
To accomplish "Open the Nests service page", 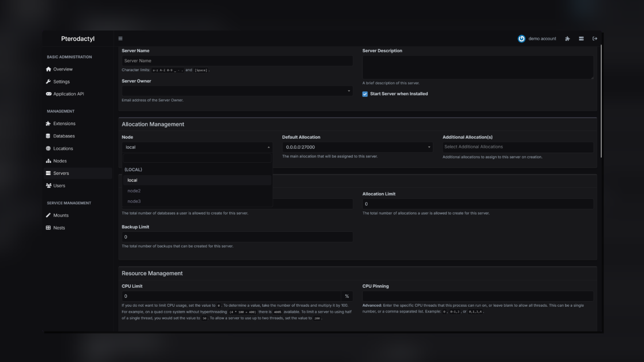I will pos(59,228).
